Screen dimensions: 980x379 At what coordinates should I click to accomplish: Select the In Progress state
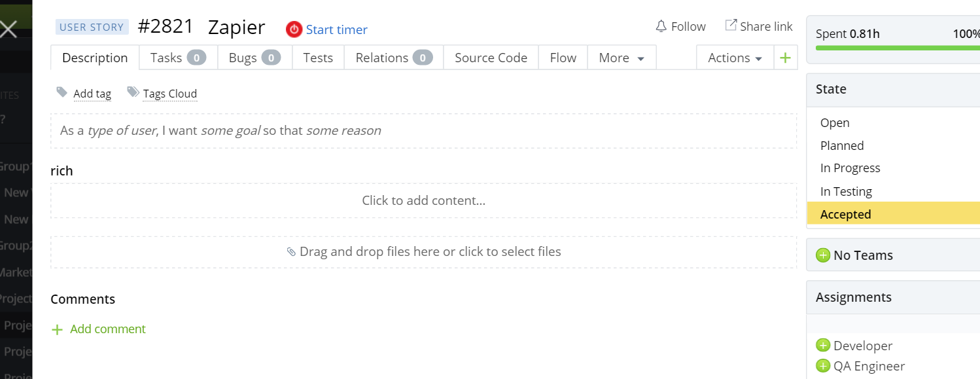850,168
